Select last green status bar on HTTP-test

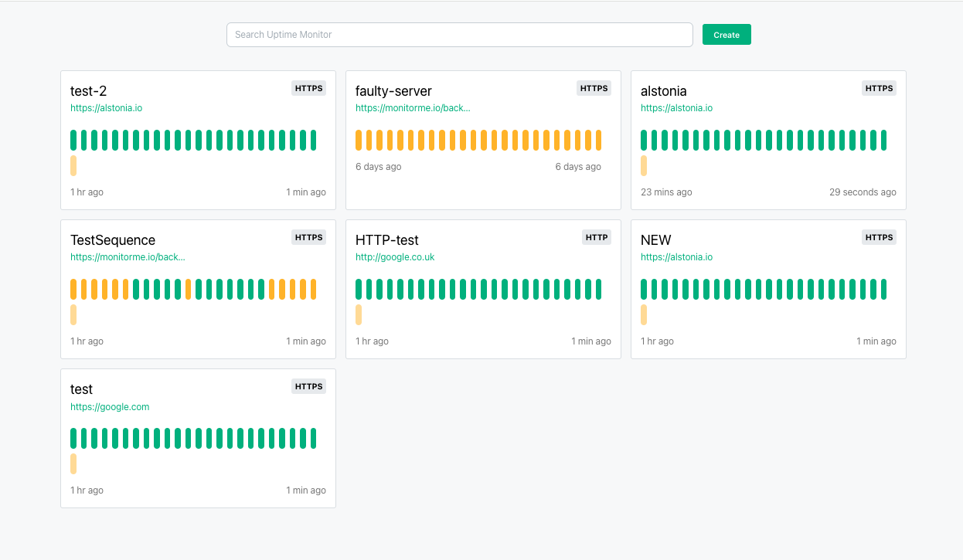coord(598,289)
